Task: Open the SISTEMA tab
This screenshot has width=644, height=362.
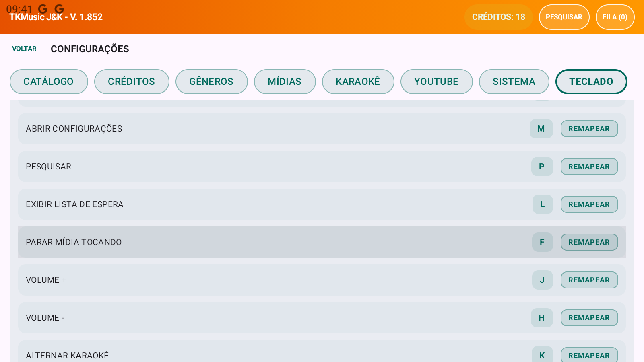Action: [514, 82]
